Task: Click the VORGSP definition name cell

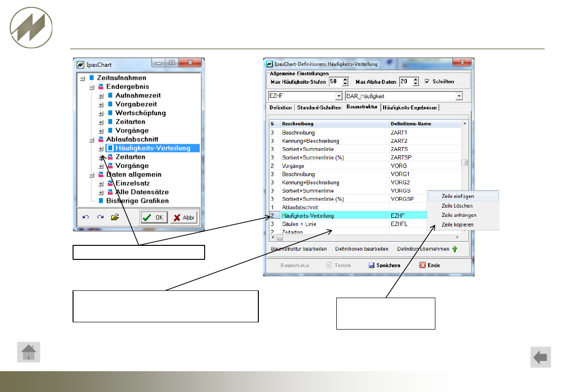Action: 408,199
